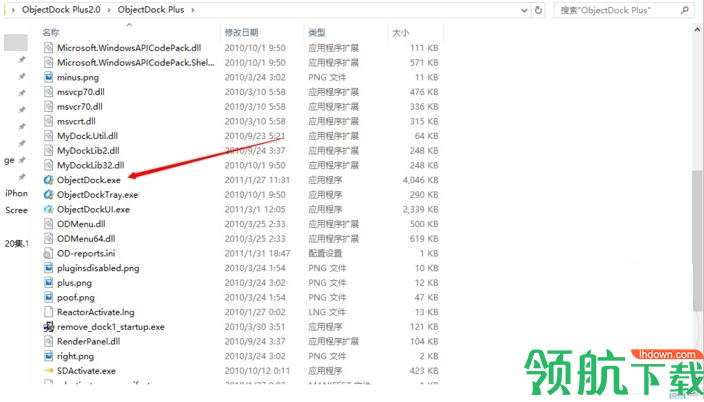Sort files by the 大小 column
Viewport: 704px width, 402px height.
coord(400,32)
